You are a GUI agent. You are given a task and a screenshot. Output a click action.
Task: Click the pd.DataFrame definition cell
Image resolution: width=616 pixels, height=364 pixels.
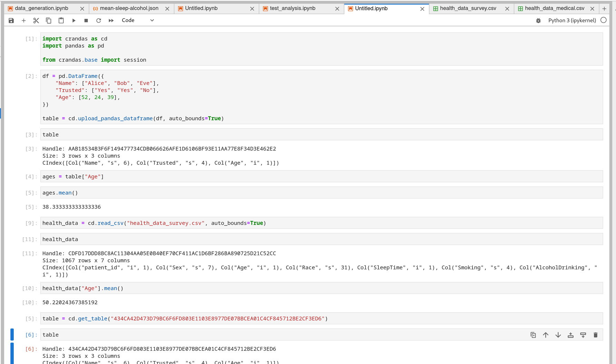[322, 97]
